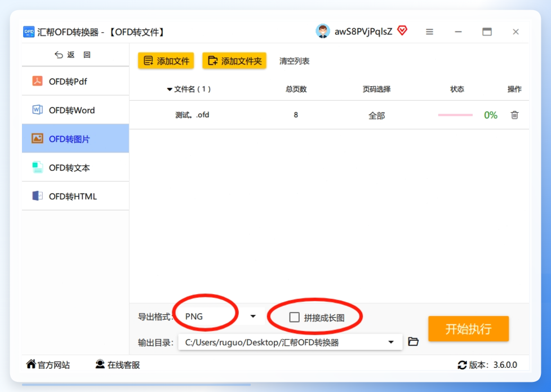
Task: Switch to OFD转Word mode
Action: tap(75, 110)
